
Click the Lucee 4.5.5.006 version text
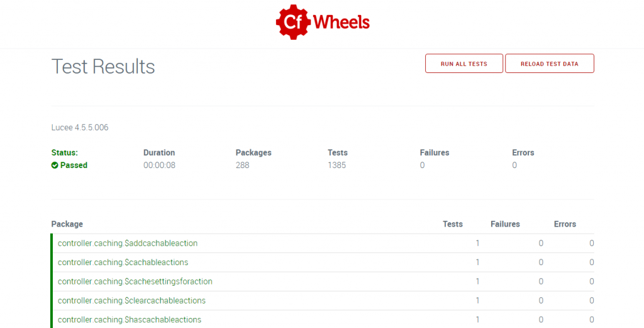pyautogui.click(x=80, y=127)
